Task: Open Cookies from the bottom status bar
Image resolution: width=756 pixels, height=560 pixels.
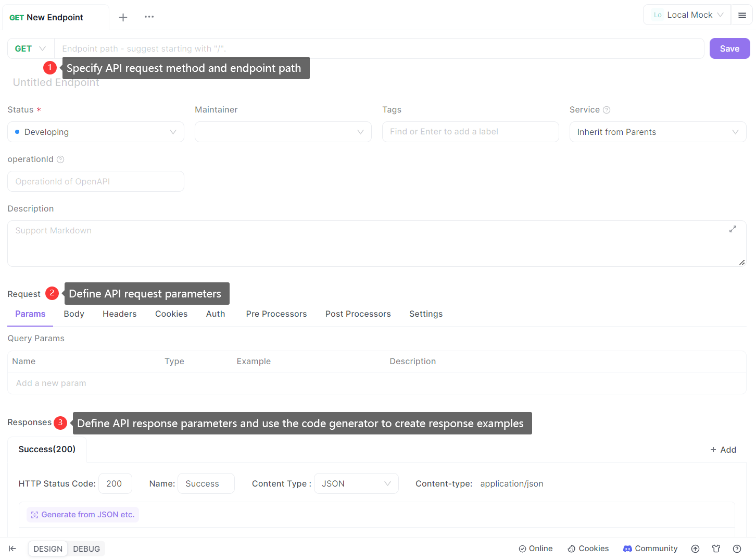Action: pyautogui.click(x=588, y=549)
